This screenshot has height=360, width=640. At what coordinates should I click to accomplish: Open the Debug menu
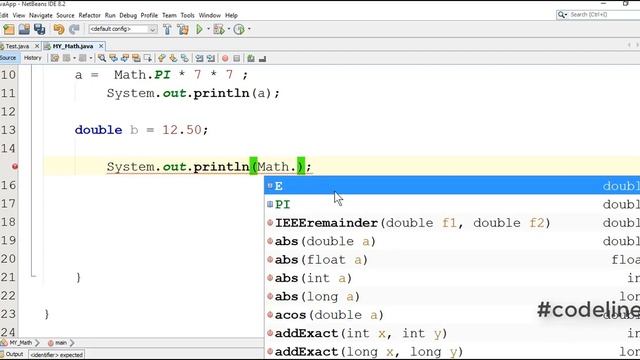pos(128,15)
